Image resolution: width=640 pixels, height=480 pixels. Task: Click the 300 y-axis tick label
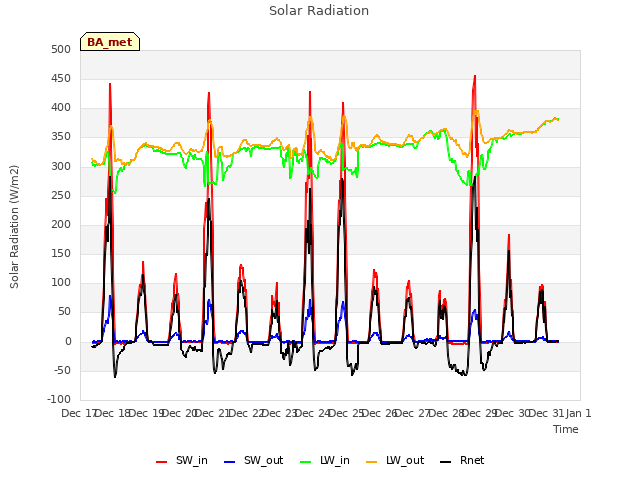(61, 167)
